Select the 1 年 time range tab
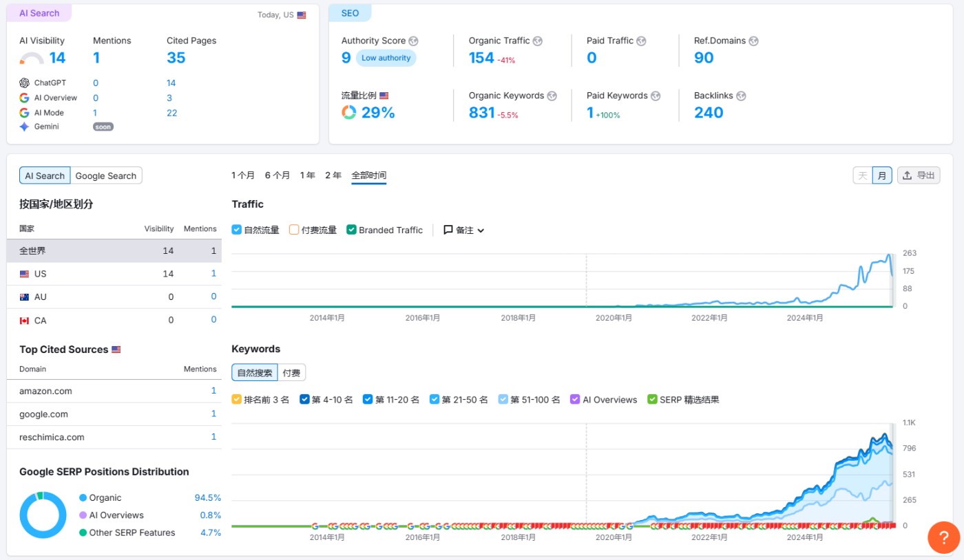 pyautogui.click(x=308, y=175)
